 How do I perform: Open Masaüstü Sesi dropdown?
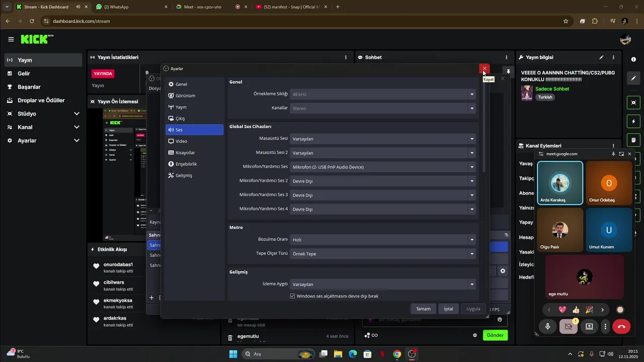(382, 139)
